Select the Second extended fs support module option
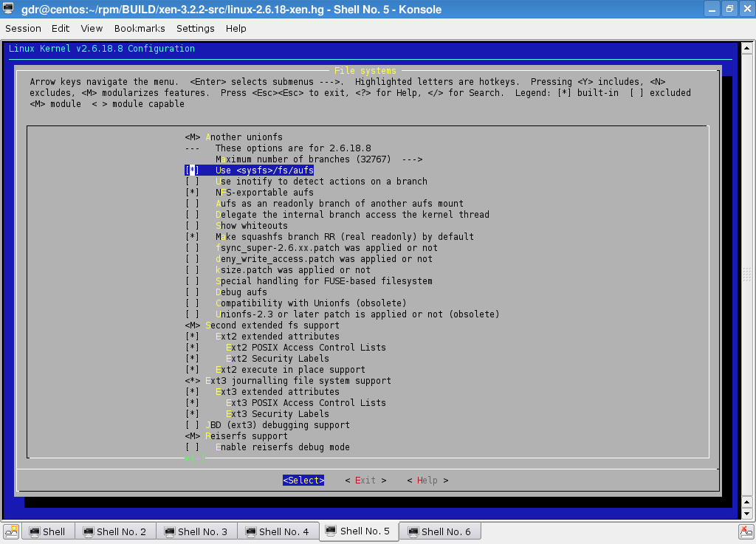 pyautogui.click(x=192, y=326)
